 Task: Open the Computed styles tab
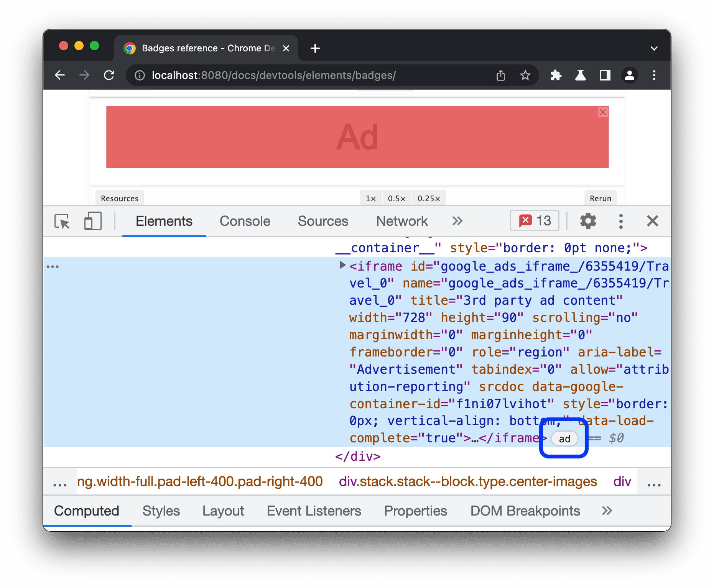coord(87,511)
